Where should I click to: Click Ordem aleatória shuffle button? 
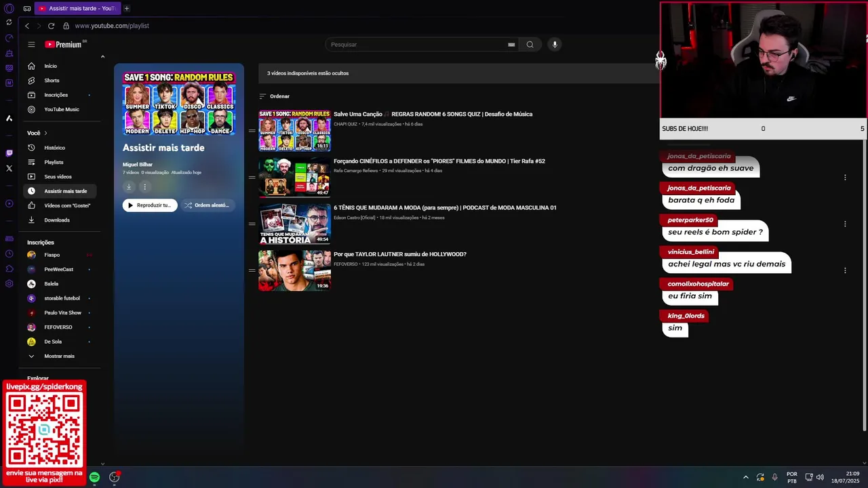point(207,205)
